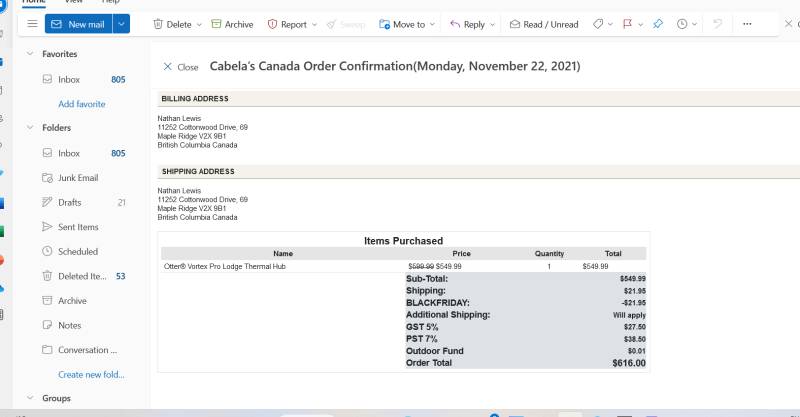Collapse the Folders section chevron
The image size is (800, 417).
[x=30, y=128]
